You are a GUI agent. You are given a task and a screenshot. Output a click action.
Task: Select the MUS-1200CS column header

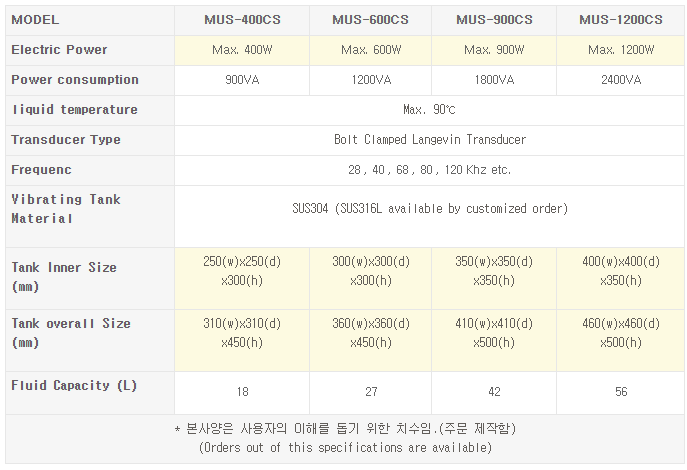[x=621, y=19]
